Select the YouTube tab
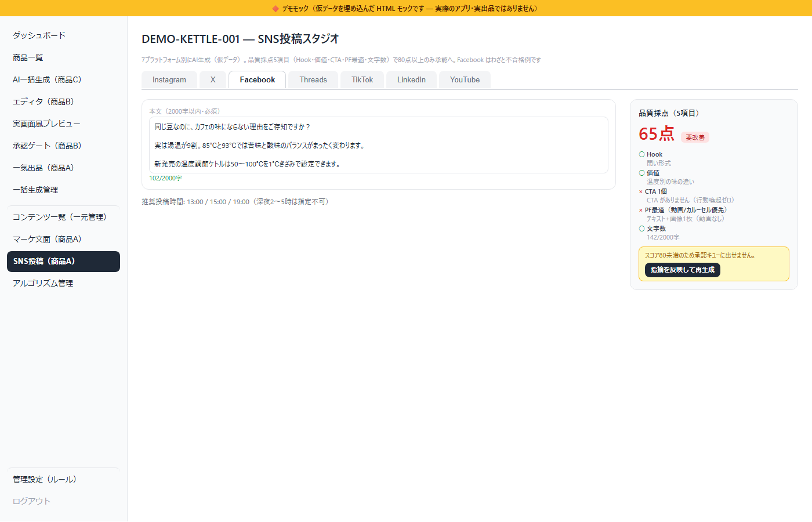 pos(465,80)
